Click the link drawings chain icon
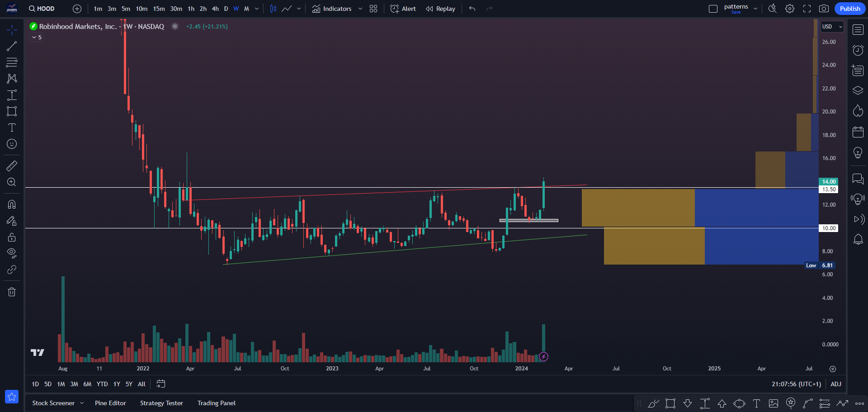 [12, 270]
